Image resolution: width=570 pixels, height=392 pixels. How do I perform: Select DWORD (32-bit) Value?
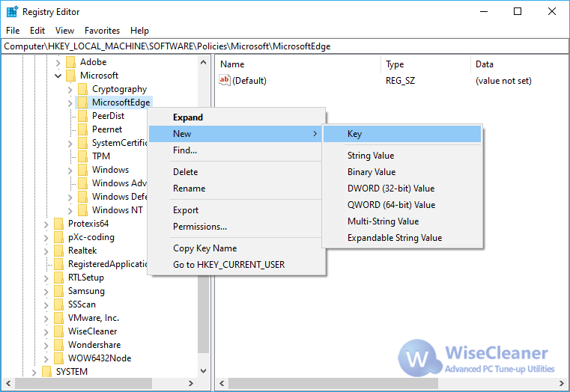point(402,188)
